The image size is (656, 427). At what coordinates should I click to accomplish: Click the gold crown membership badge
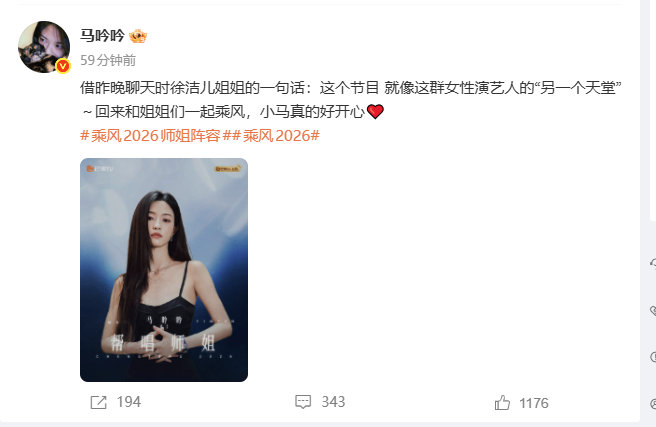(138, 36)
